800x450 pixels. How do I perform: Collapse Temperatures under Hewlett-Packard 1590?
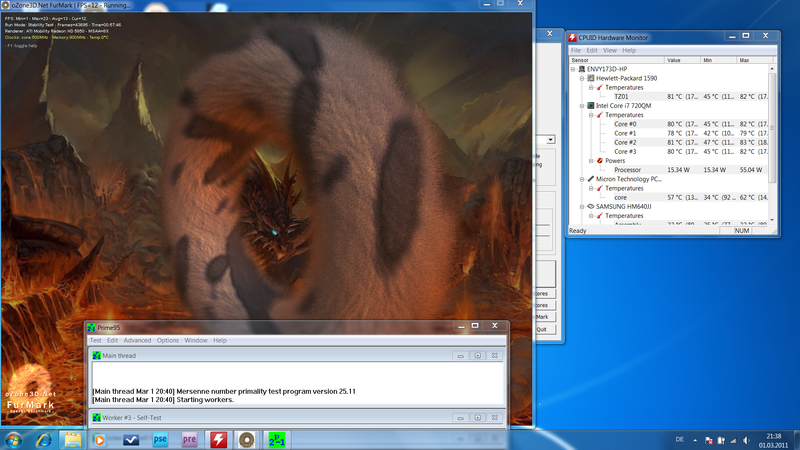591,87
